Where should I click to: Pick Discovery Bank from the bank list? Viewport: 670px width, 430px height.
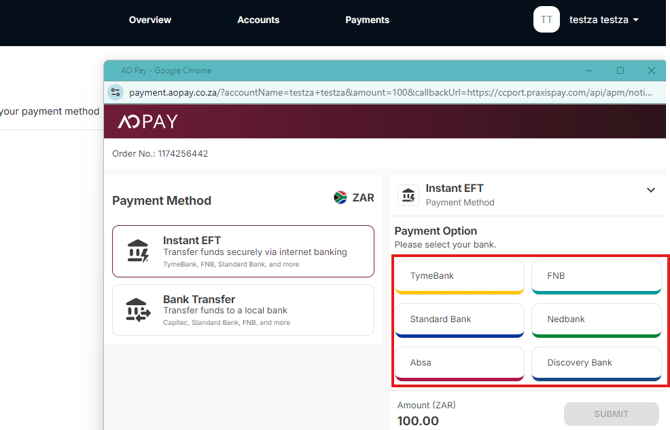(597, 363)
